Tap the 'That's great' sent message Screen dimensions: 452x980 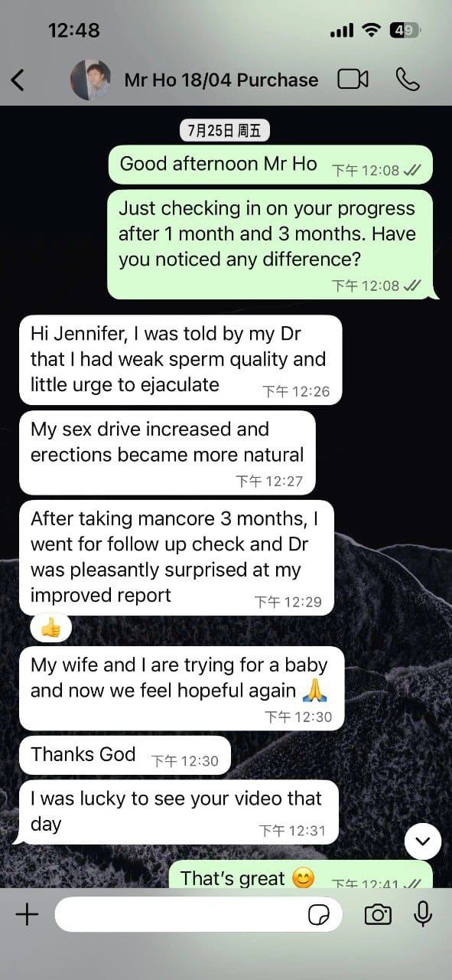tap(301, 876)
